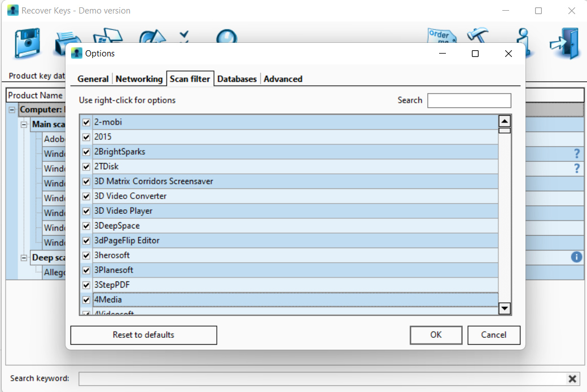Image resolution: width=587 pixels, height=392 pixels.
Task: Click the exit door icon
Action: pos(565,43)
